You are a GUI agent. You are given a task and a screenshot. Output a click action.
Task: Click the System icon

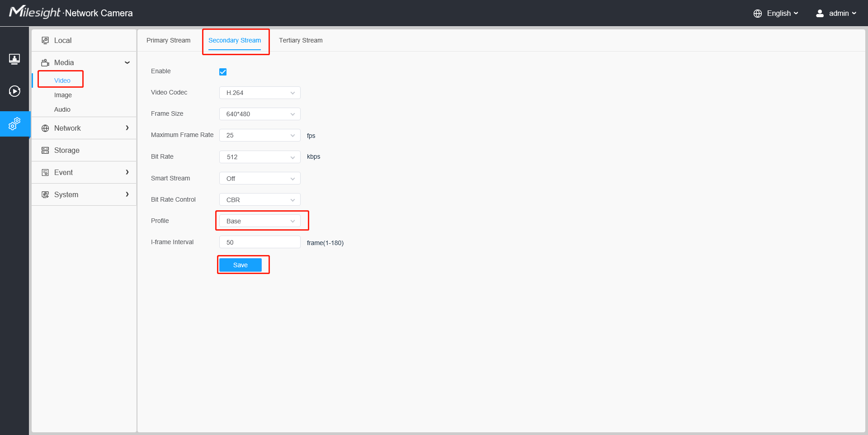[45, 195]
